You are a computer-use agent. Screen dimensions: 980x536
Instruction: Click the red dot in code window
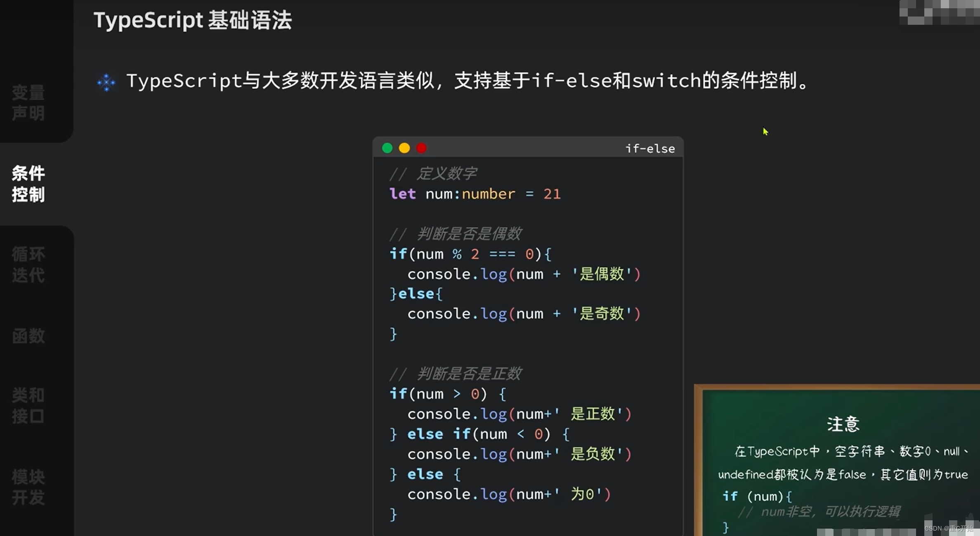pos(421,148)
